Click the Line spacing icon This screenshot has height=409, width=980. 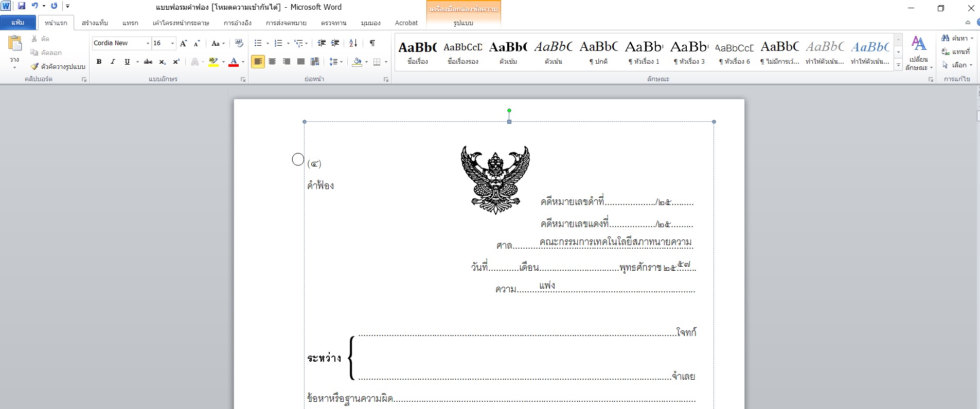pos(333,62)
